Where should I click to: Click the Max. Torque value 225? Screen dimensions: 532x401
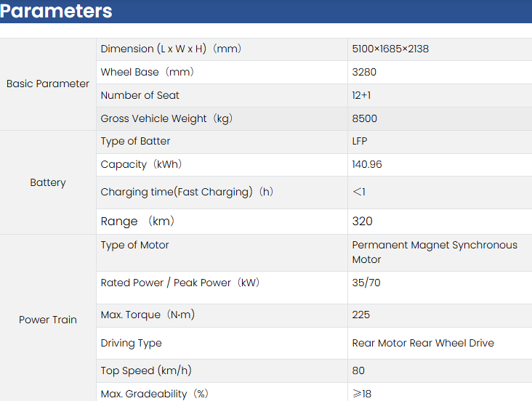coord(360,315)
